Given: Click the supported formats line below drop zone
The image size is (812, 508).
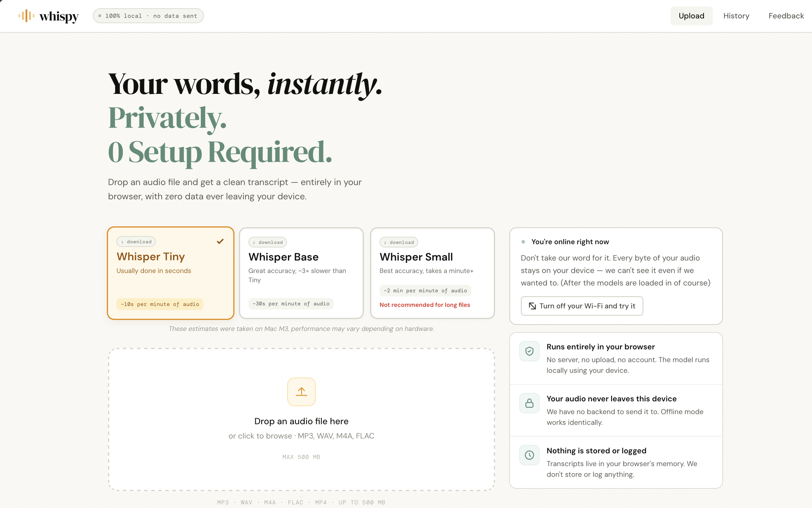Looking at the screenshot, I should click(301, 502).
